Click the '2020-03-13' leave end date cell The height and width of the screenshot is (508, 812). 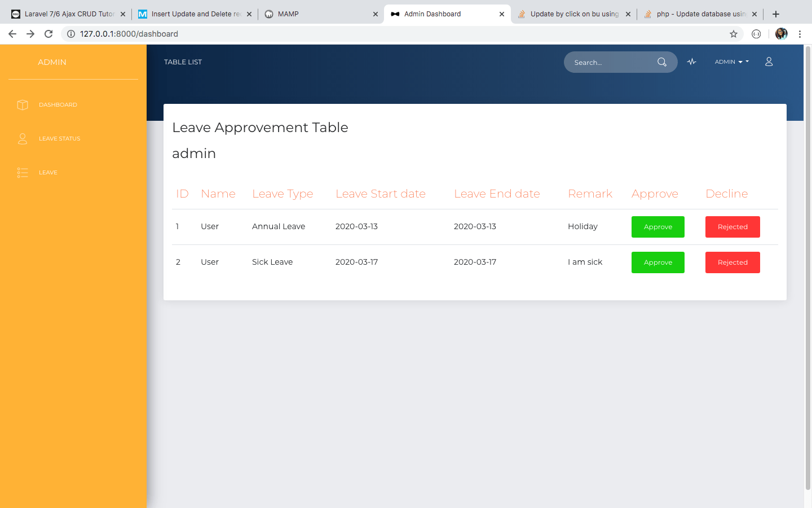475,227
